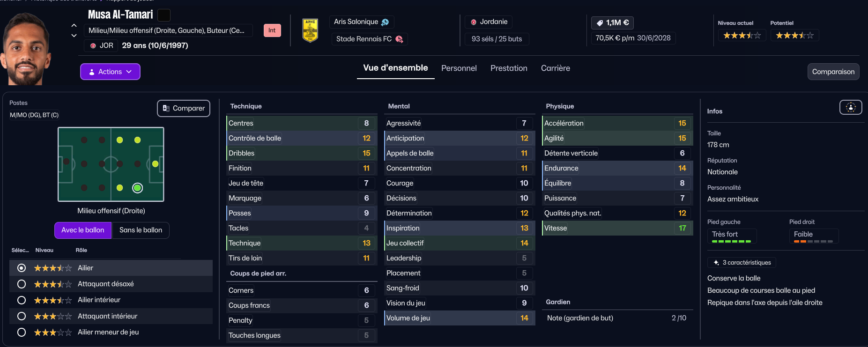The width and height of the screenshot is (868, 347).
Task: Select the Ailier meneur de jeu radio
Action: pos(22,332)
